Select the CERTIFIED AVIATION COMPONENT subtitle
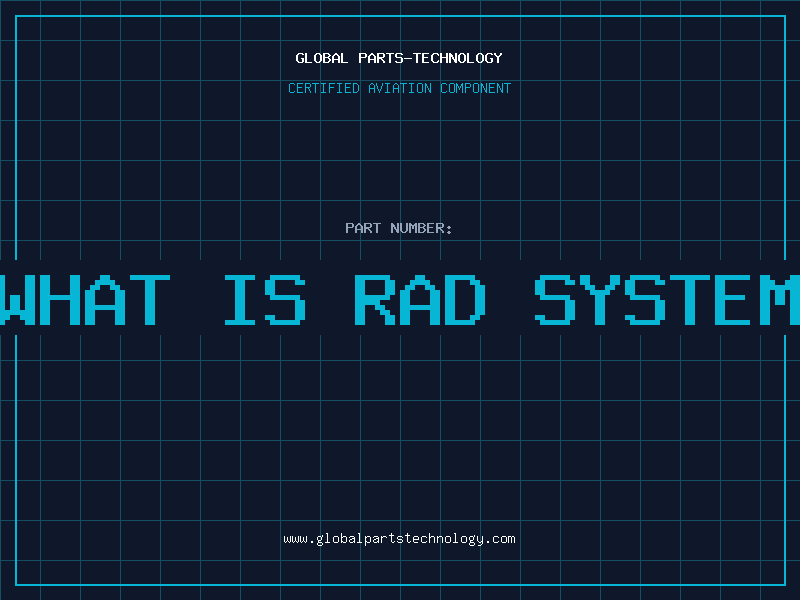 pyautogui.click(x=399, y=88)
